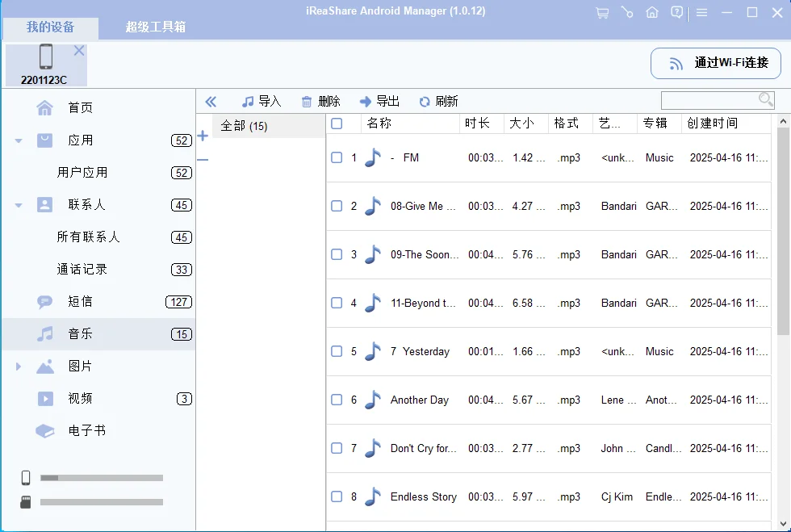Click the 视频 video sidebar icon
Image resolution: width=791 pixels, height=532 pixels.
(x=45, y=399)
